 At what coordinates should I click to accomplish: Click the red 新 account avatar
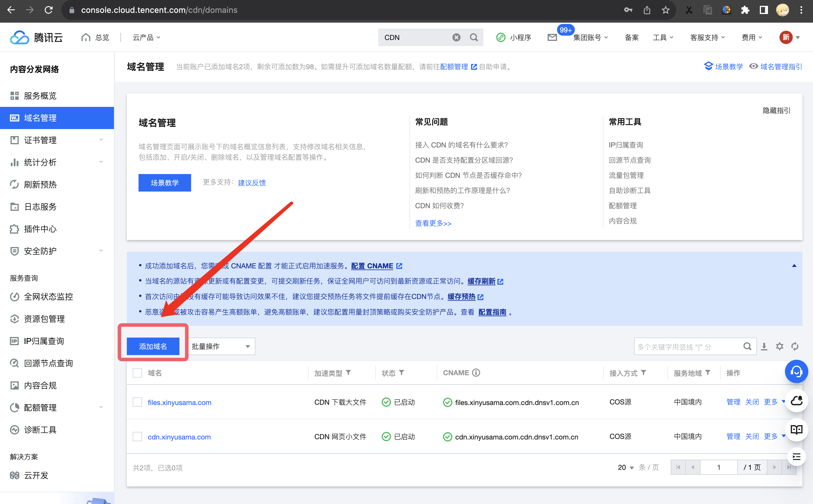coord(786,37)
